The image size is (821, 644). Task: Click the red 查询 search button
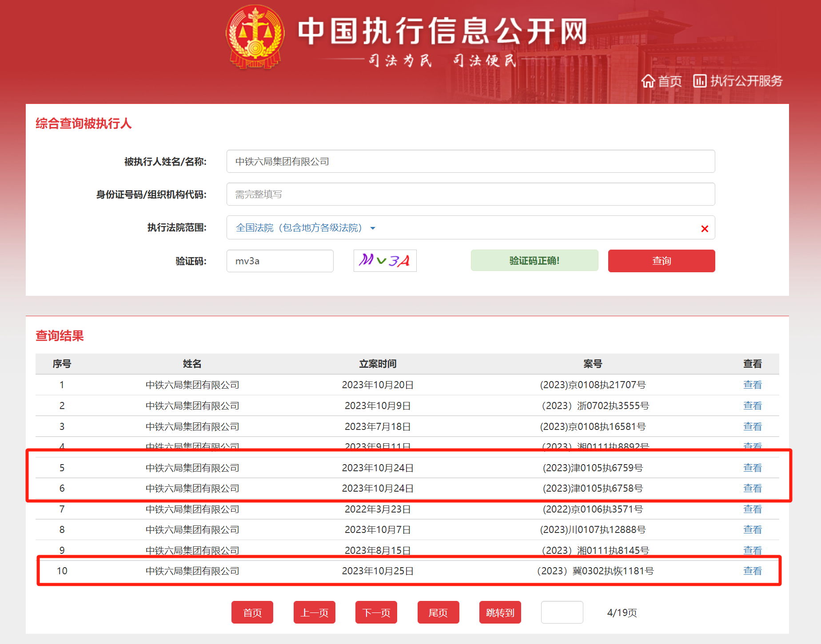point(662,261)
